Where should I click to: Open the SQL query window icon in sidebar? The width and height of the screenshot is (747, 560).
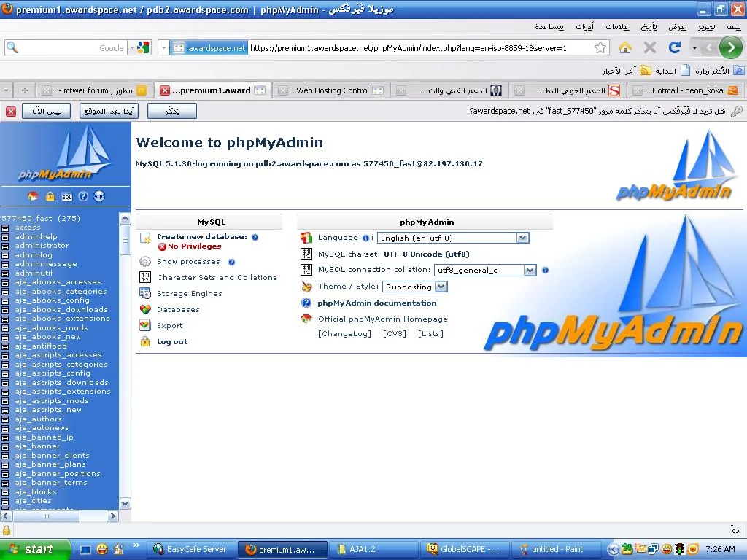(66, 196)
